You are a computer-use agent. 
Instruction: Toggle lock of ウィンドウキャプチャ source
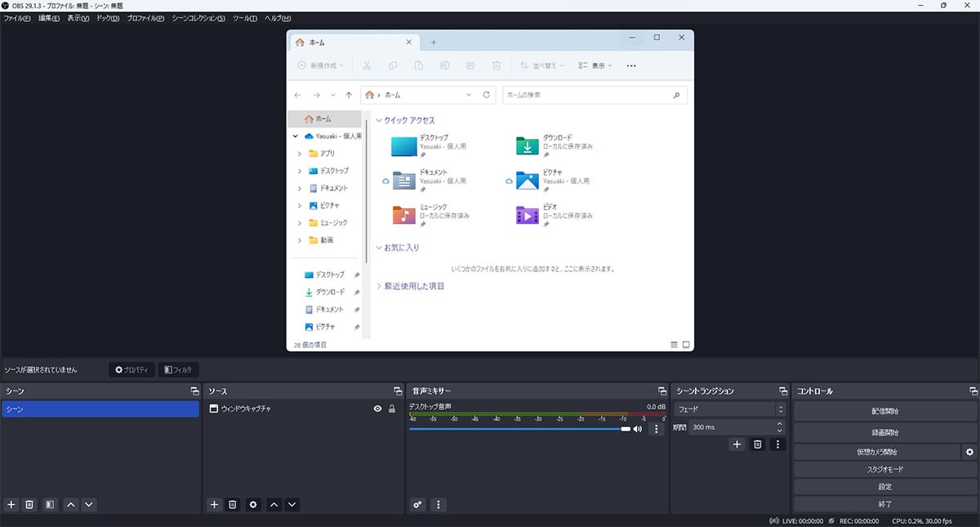coord(392,409)
